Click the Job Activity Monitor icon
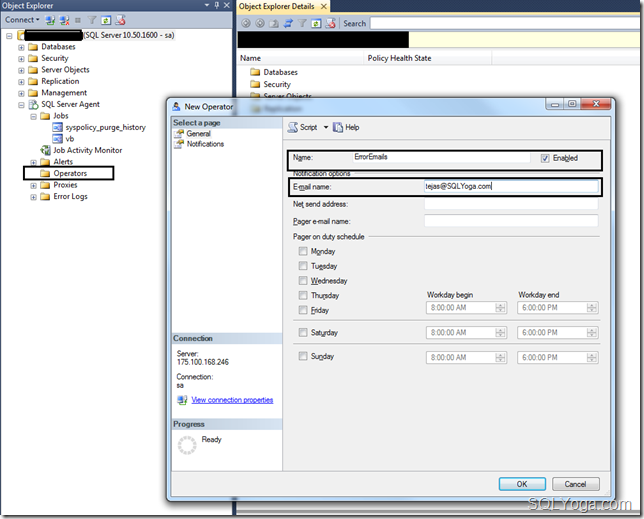 (x=45, y=150)
